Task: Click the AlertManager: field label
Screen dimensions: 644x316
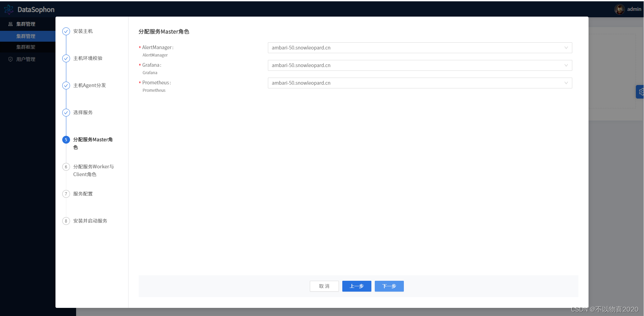Action: (x=158, y=47)
